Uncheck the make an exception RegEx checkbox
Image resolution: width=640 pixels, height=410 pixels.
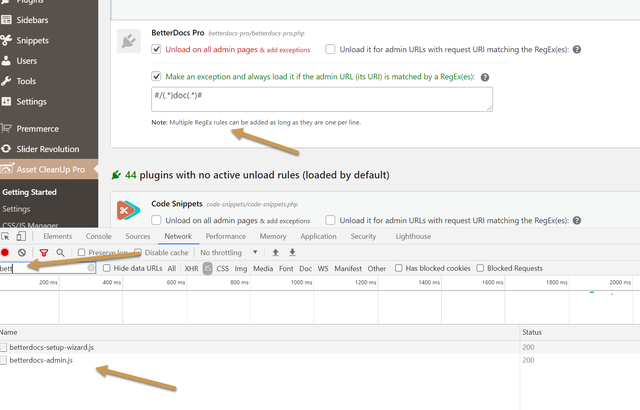156,76
